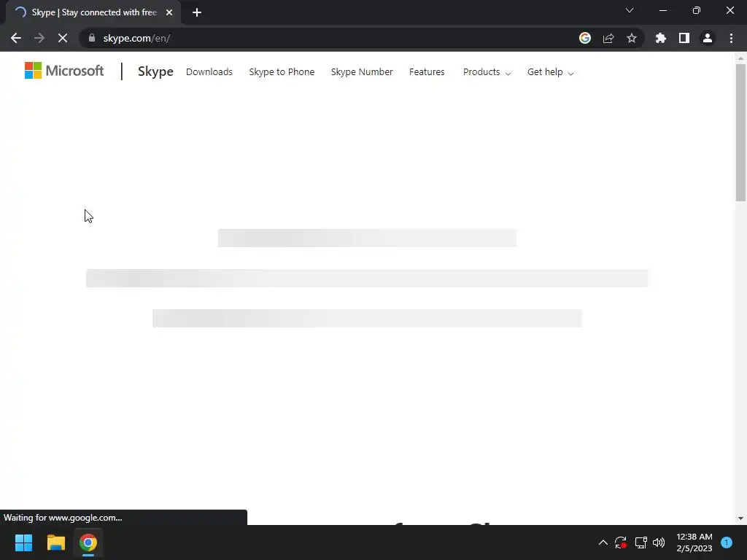The height and width of the screenshot is (560, 747).
Task: Open the volume speaker icon
Action: point(659,542)
